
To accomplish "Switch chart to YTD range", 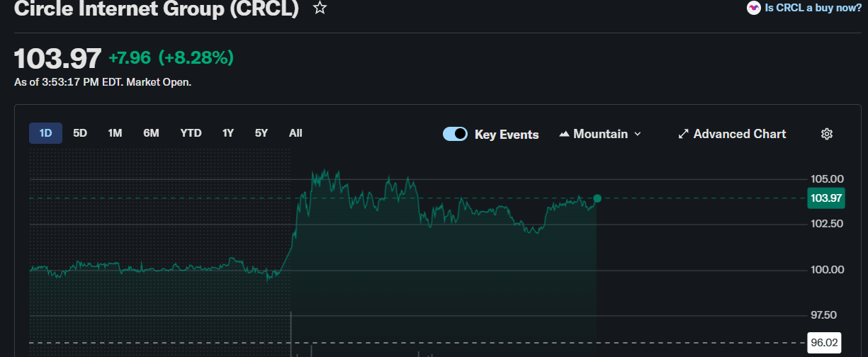I will coord(191,133).
